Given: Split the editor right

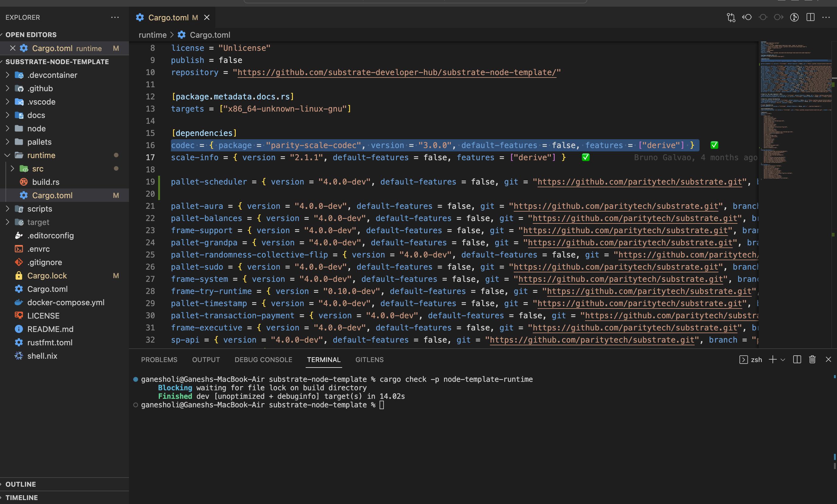Looking at the screenshot, I should [810, 17].
